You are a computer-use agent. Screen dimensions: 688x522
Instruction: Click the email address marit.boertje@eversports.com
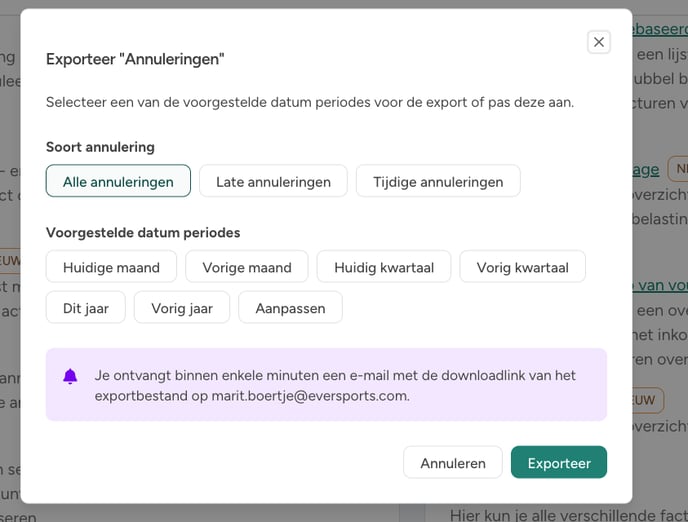tap(310, 395)
